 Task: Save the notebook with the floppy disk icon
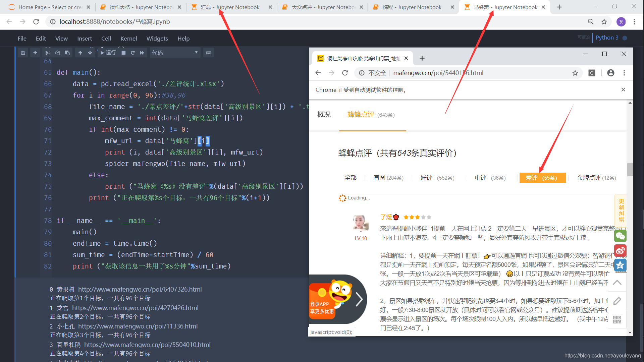tap(23, 53)
